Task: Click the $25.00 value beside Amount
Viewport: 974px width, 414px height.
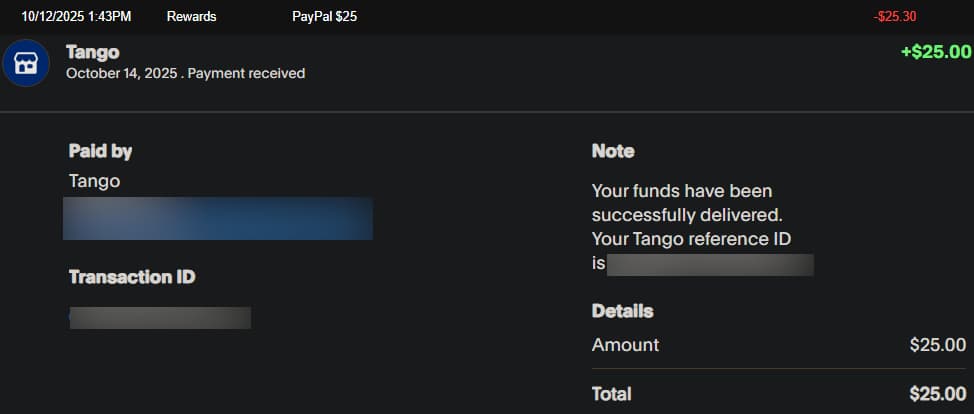Action: tap(937, 345)
